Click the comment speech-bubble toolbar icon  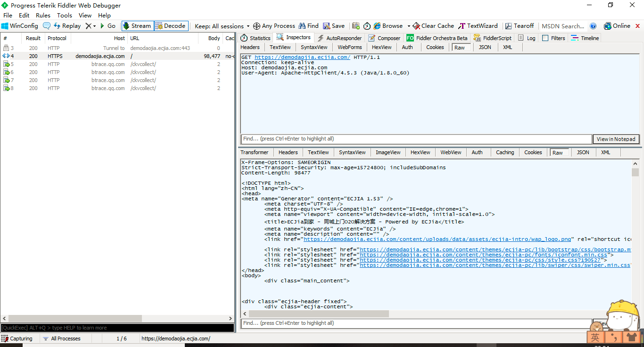pos(47,26)
